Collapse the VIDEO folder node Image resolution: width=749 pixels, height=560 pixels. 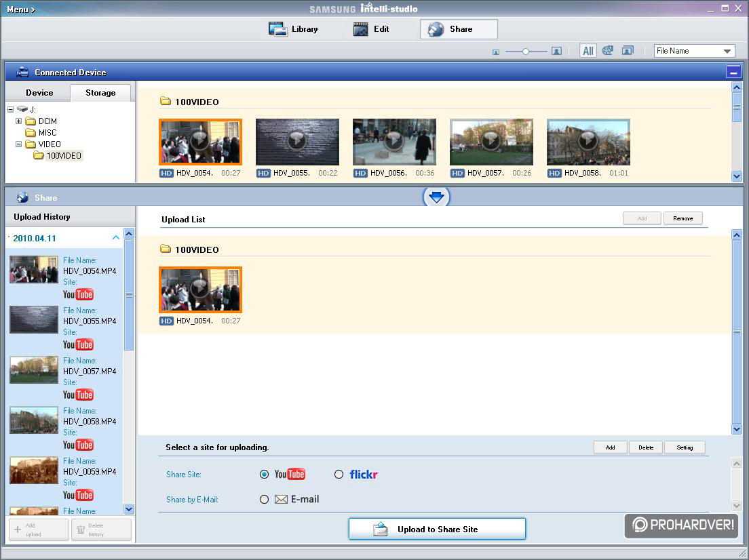tap(18, 144)
